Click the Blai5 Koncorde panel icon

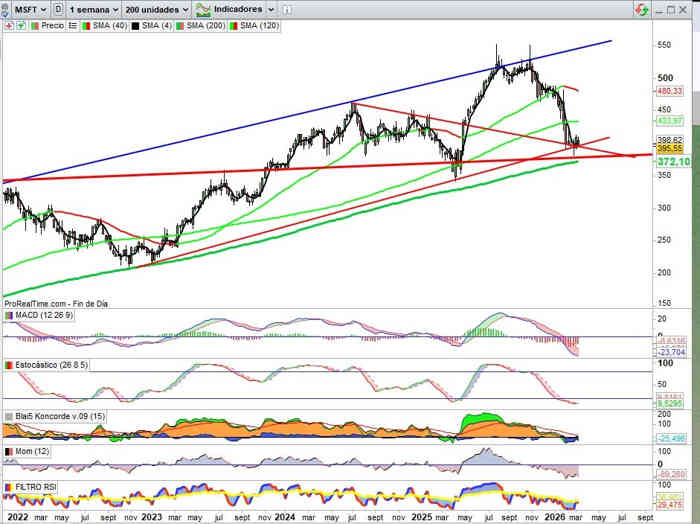[9, 415]
